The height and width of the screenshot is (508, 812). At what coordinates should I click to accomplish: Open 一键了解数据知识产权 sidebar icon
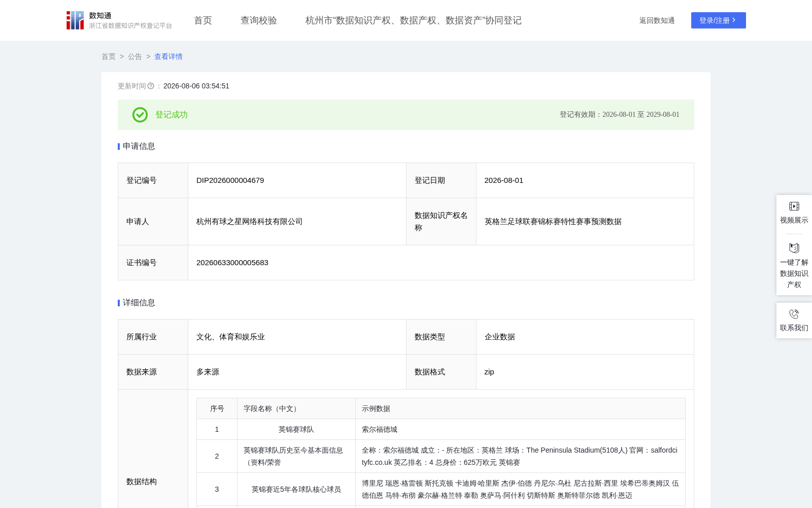[794, 248]
